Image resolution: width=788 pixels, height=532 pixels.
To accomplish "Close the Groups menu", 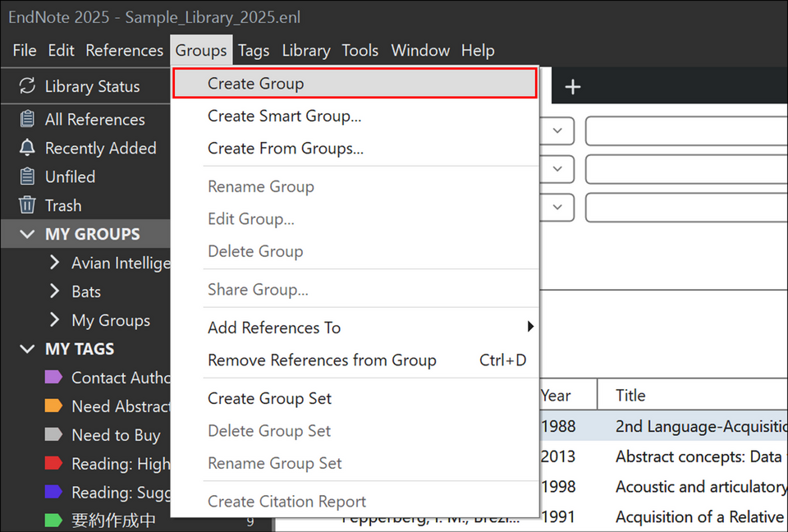I will click(201, 50).
